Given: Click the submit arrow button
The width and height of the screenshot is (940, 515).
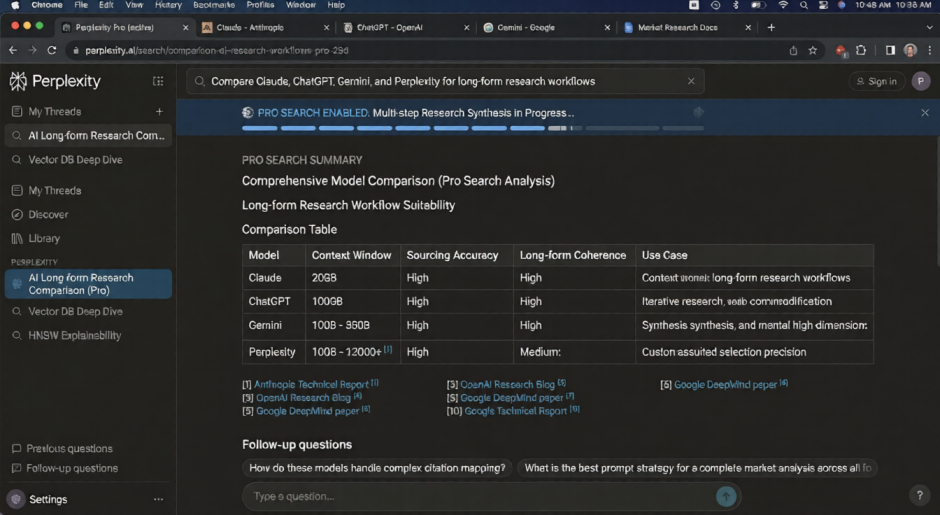Looking at the screenshot, I should click(726, 496).
